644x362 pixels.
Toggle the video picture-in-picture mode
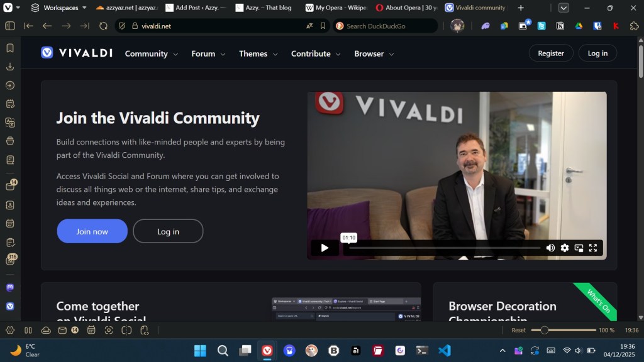click(x=579, y=248)
